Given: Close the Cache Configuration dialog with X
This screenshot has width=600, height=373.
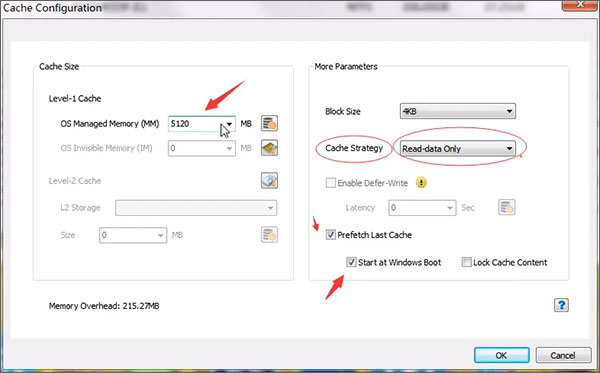Looking at the screenshot, I should pos(580,5).
